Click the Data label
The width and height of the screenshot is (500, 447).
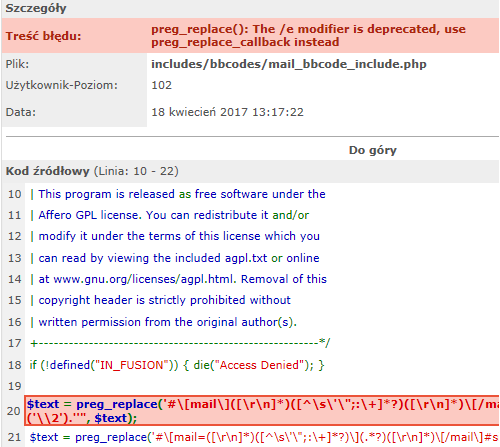pos(21,112)
